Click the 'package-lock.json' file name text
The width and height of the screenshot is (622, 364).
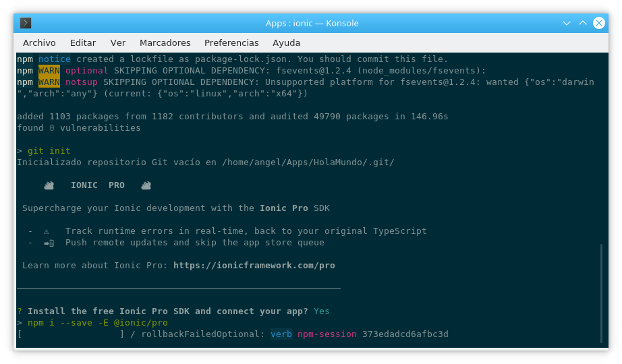240,59
